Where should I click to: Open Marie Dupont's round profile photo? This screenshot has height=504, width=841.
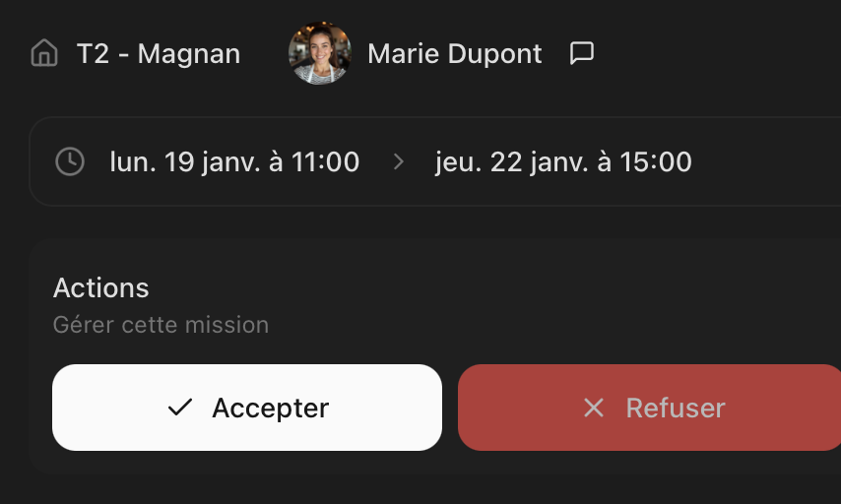320,53
